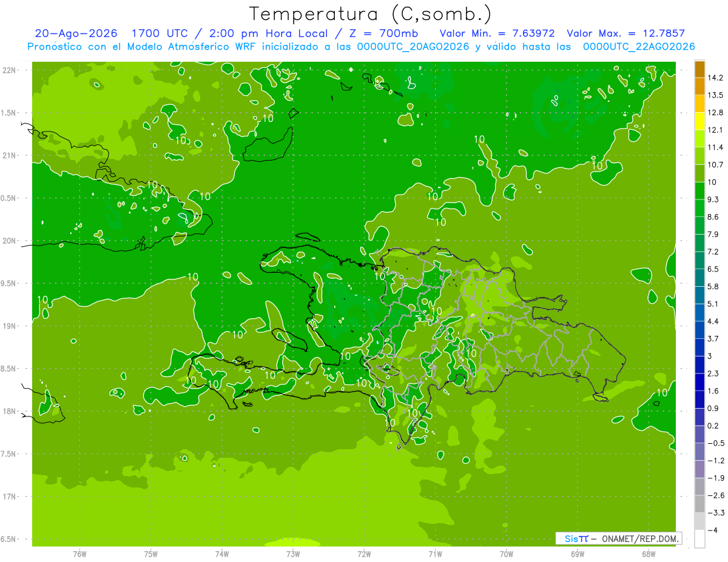Screen dimensions: 728x562
Task: Pick the green swatch between 9.3 and 10
Action: click(x=699, y=191)
